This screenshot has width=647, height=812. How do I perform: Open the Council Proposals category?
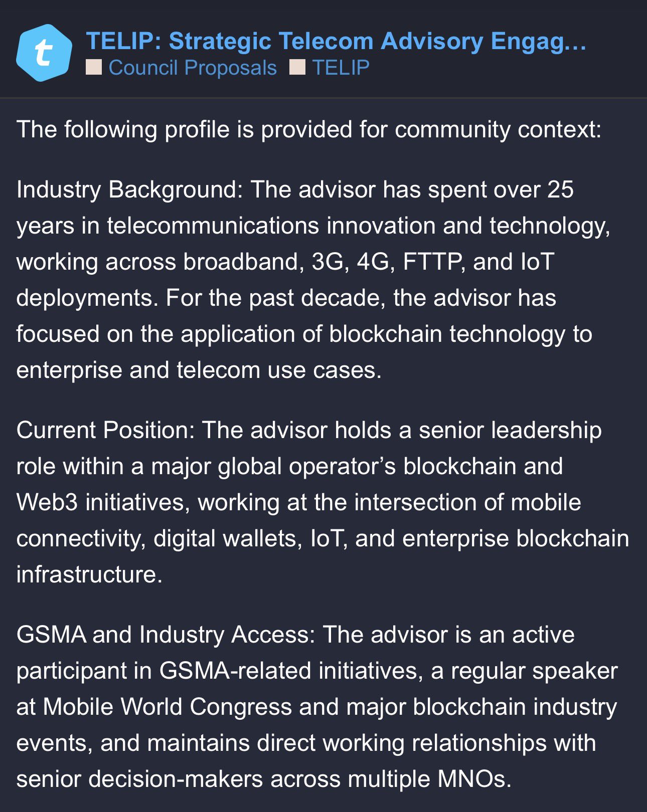[x=192, y=68]
